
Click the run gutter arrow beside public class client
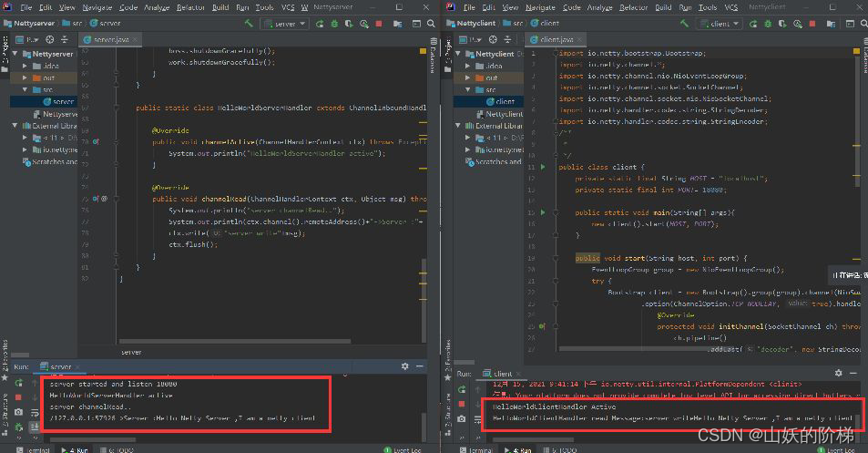(543, 167)
